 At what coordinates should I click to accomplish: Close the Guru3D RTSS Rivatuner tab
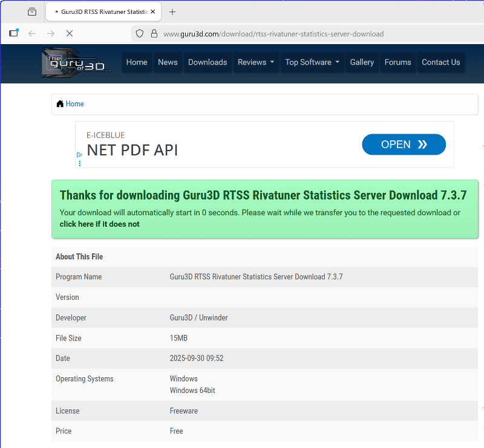pos(153,12)
